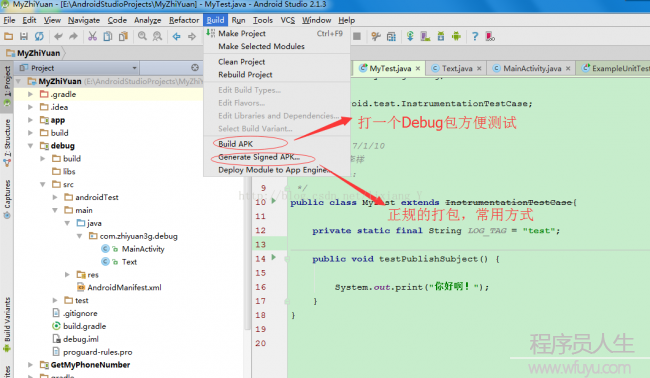Open the Project Structure icon
The image size is (650, 378).
(391, 36)
